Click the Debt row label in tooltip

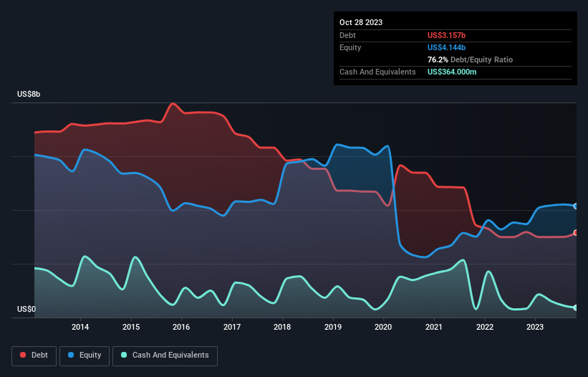tap(347, 35)
